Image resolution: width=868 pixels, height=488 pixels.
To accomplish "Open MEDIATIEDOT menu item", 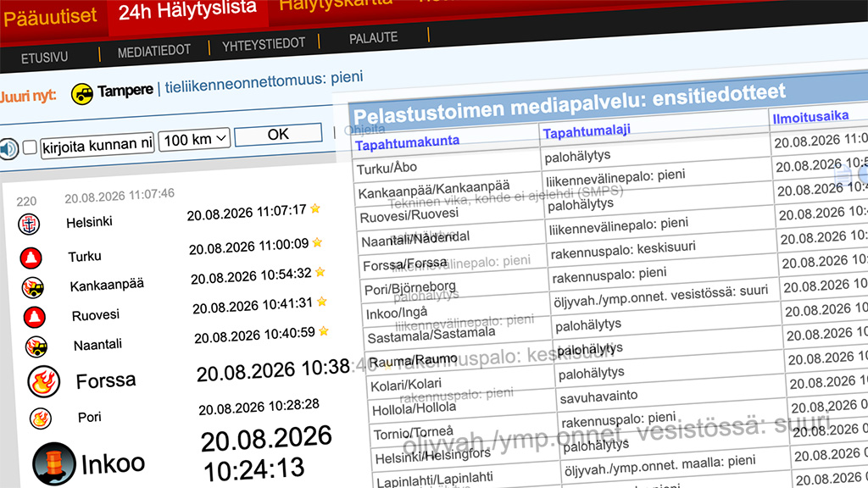I will tap(154, 51).
